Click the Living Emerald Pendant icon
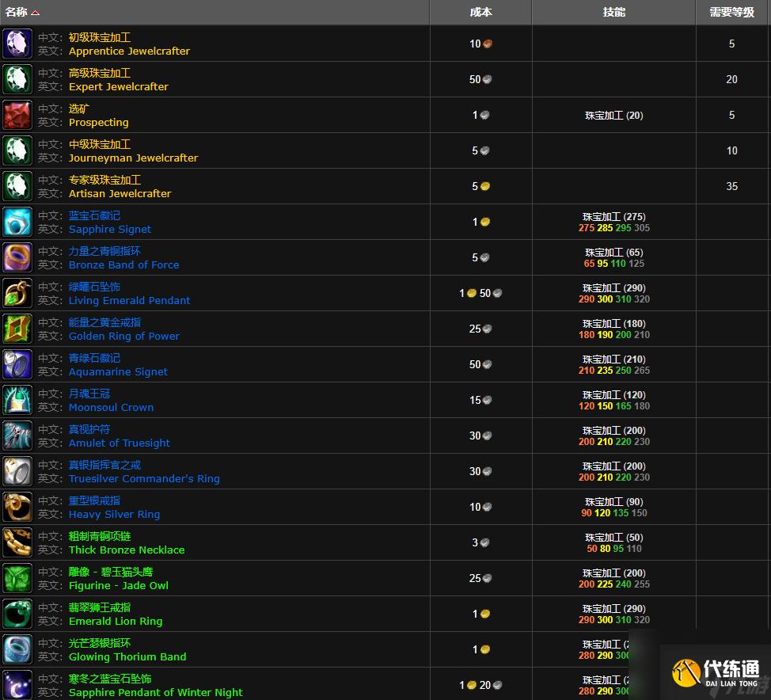The image size is (771, 700). click(x=17, y=293)
